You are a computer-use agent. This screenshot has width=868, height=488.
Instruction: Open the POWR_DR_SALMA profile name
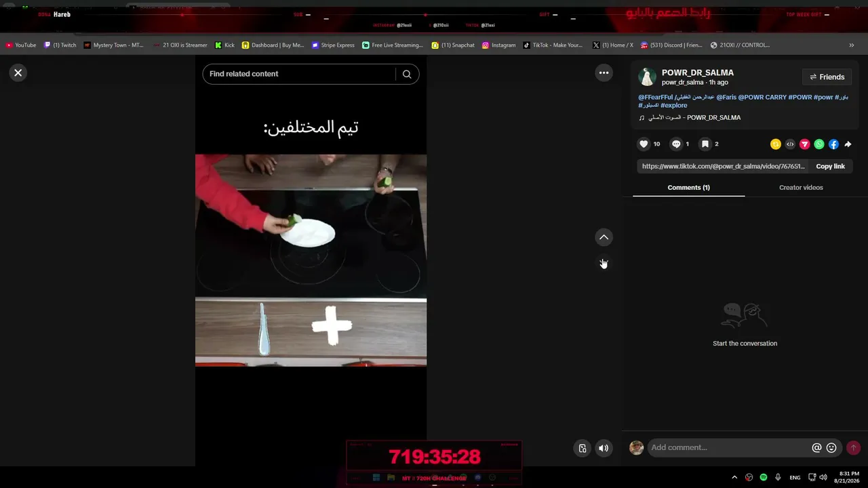coord(698,73)
